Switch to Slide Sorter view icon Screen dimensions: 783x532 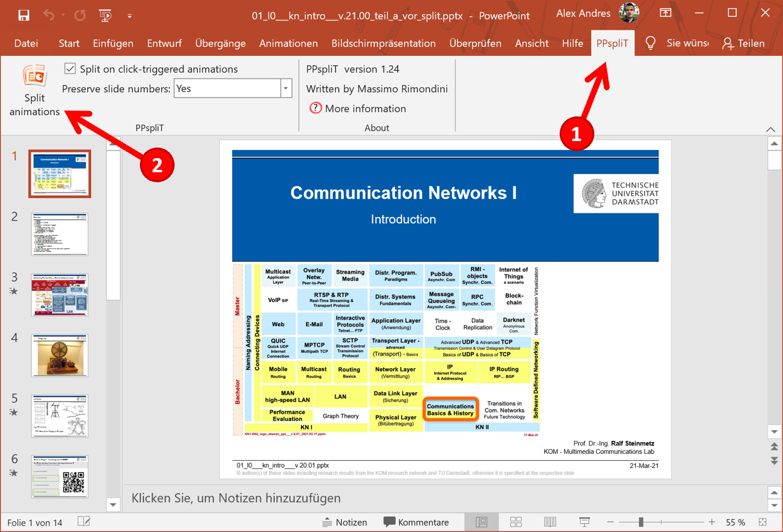point(516,522)
